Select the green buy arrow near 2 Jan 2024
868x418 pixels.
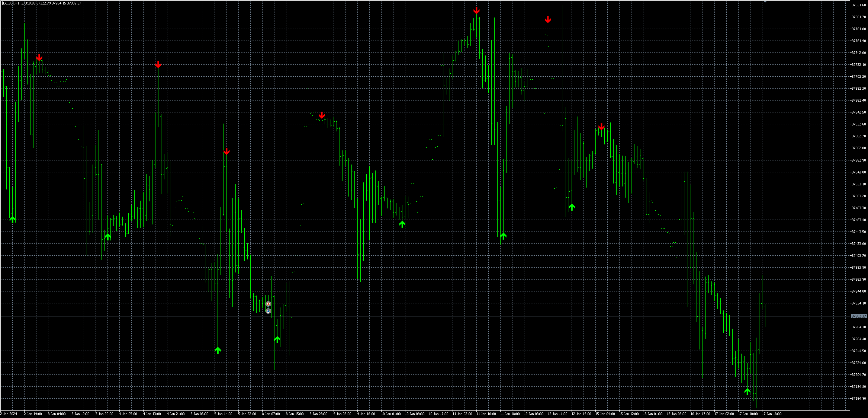point(13,220)
